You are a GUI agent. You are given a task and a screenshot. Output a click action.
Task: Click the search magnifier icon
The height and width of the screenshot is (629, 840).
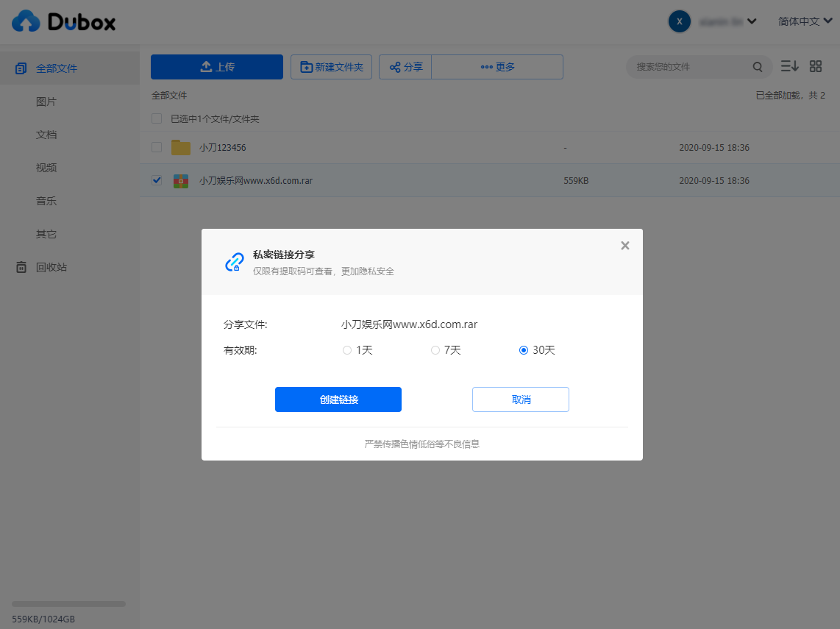(758, 67)
